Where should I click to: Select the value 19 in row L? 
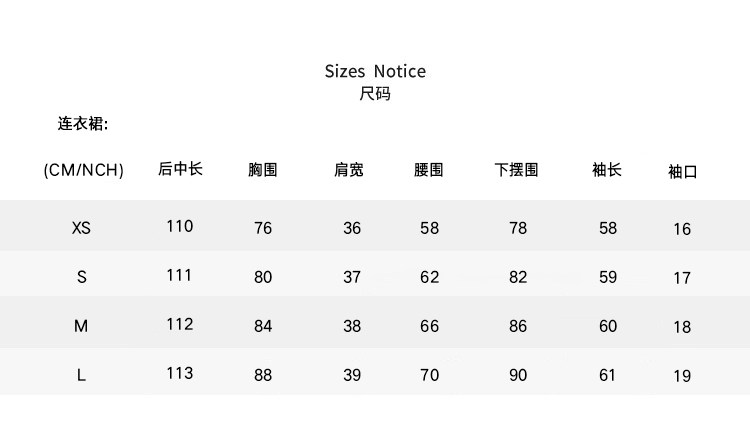(x=682, y=377)
